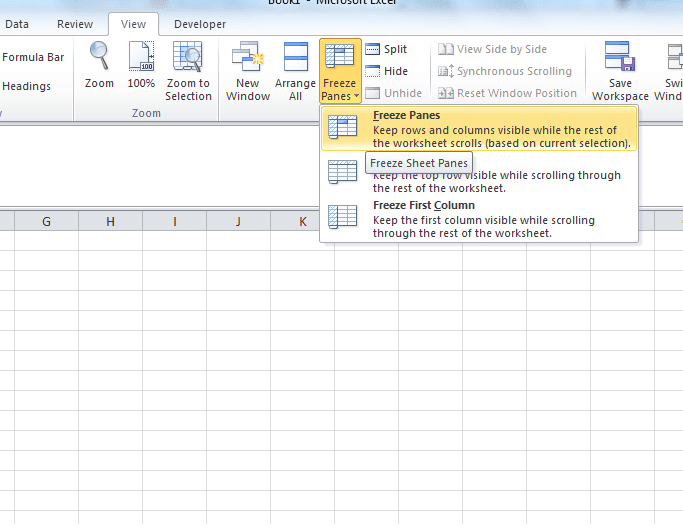Click Reset Window Position
Screen dimensions: 683x526
[507, 93]
